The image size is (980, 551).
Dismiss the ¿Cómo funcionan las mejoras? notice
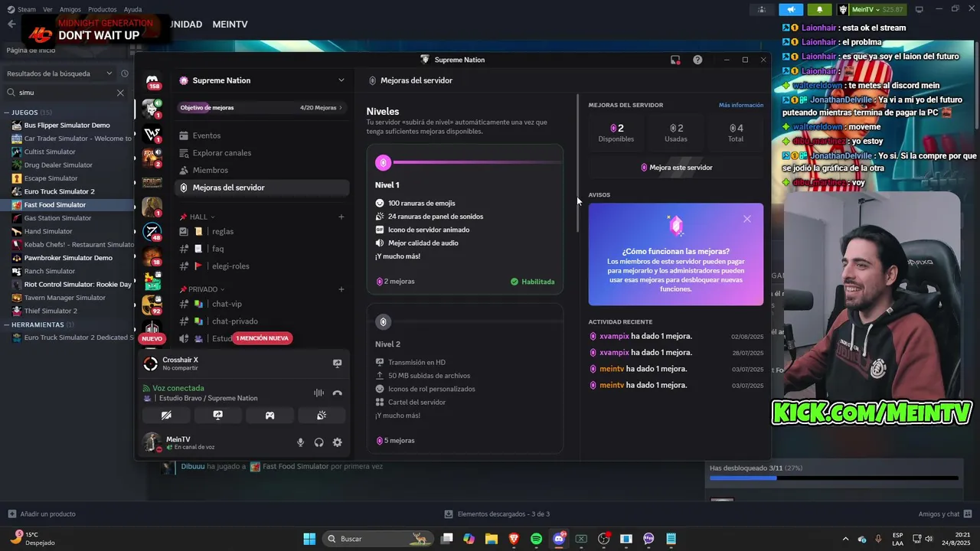point(747,219)
